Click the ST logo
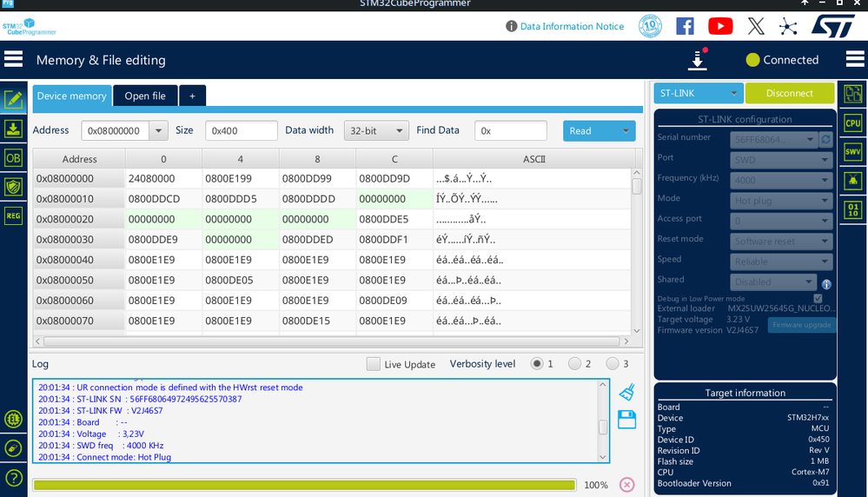 833,26
